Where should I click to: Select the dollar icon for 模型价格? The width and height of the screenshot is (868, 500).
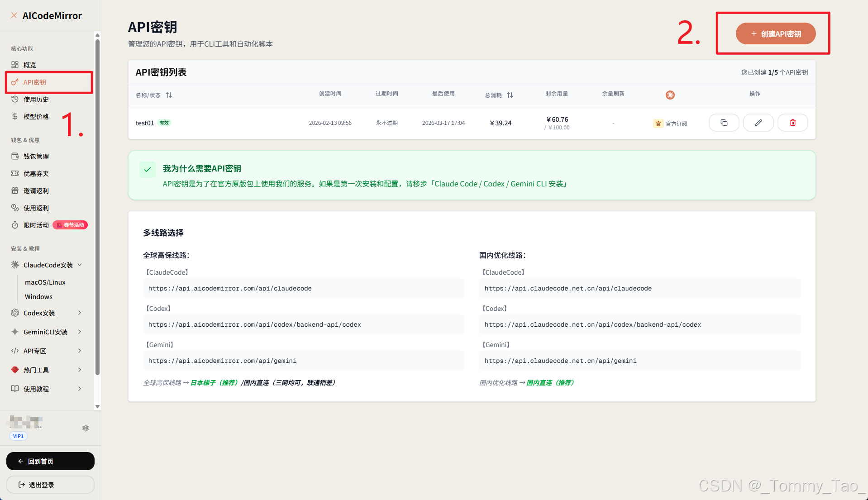click(x=15, y=116)
